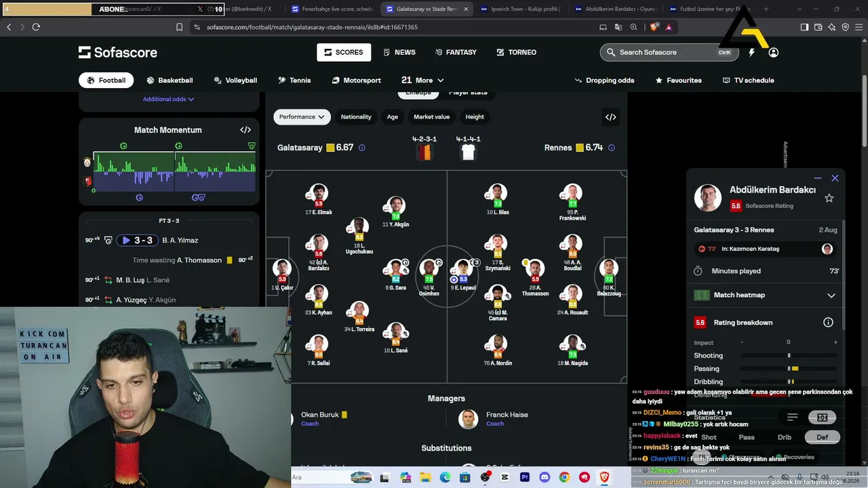Image resolution: width=868 pixels, height=488 pixels.
Task: Focus the Search Sofascore input field
Action: [x=668, y=52]
